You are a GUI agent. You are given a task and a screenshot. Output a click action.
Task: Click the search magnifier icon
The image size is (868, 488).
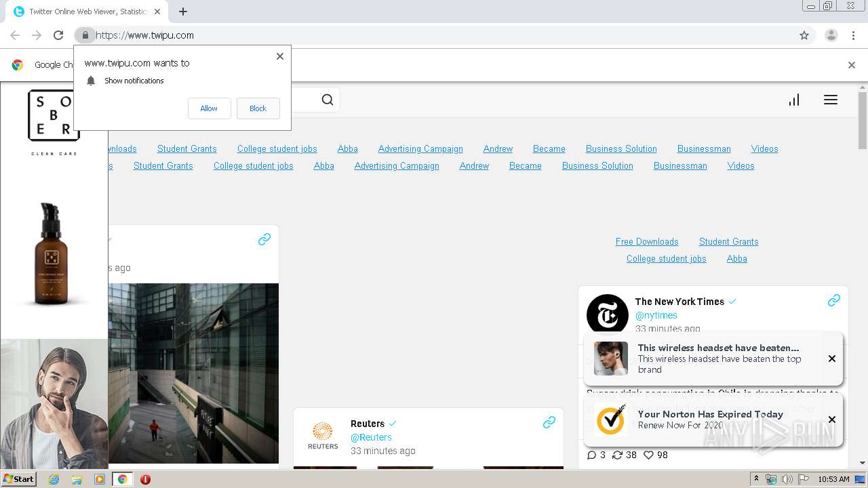328,100
